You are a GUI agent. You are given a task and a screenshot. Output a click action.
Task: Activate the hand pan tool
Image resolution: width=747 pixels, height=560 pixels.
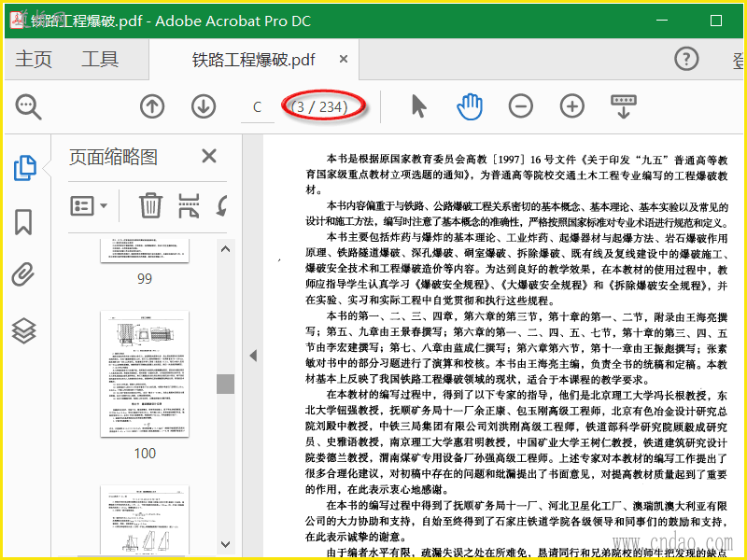coord(470,106)
